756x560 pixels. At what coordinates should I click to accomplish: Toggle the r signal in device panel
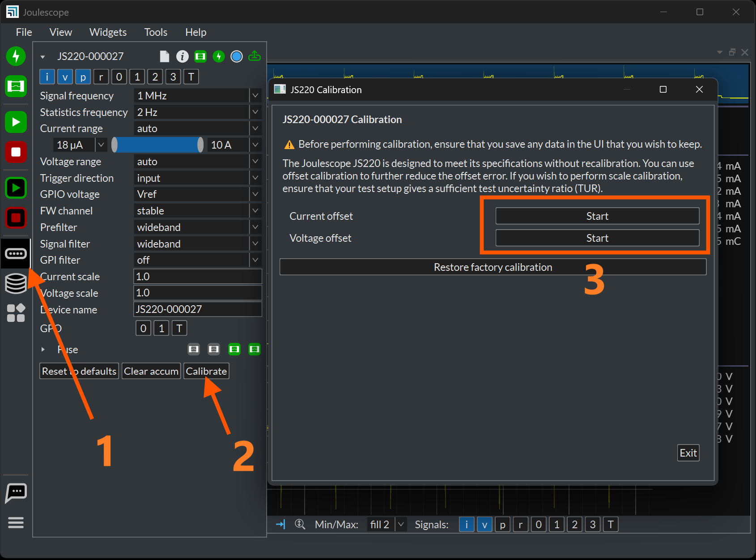[x=101, y=77]
